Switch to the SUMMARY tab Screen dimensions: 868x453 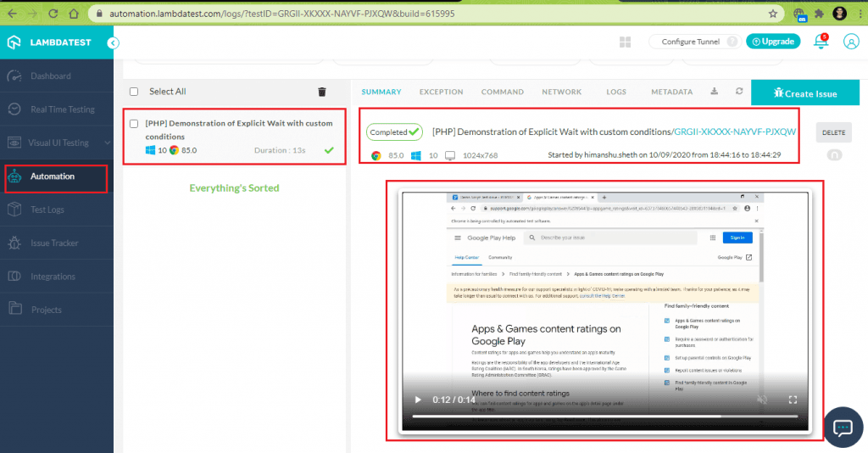(x=381, y=92)
